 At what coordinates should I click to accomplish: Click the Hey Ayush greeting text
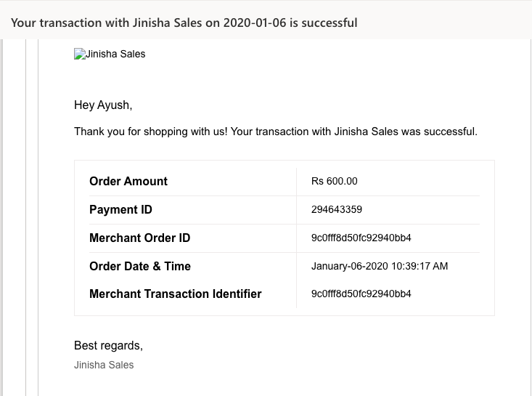[x=103, y=105]
